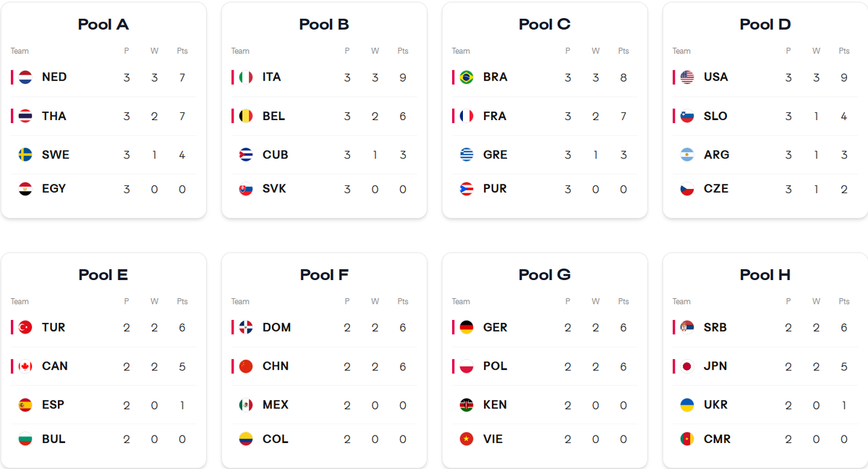Click the Argentina flag icon
The height and width of the screenshot is (469, 868).
(x=687, y=155)
